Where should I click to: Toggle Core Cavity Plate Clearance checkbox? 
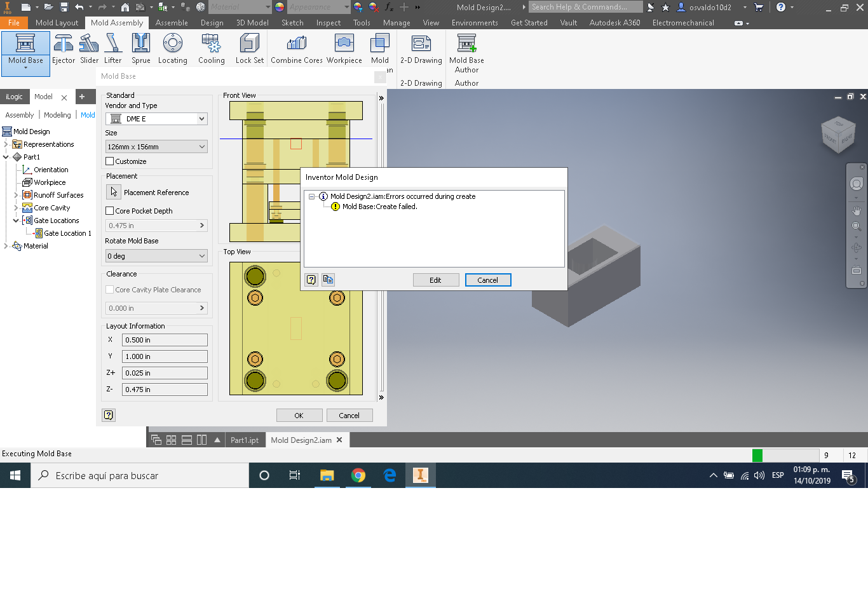(110, 290)
